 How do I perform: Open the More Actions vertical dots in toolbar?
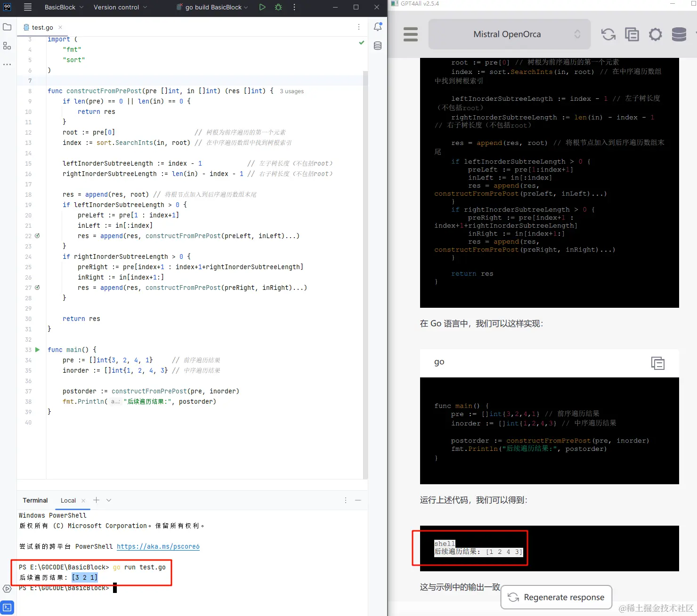tap(294, 7)
